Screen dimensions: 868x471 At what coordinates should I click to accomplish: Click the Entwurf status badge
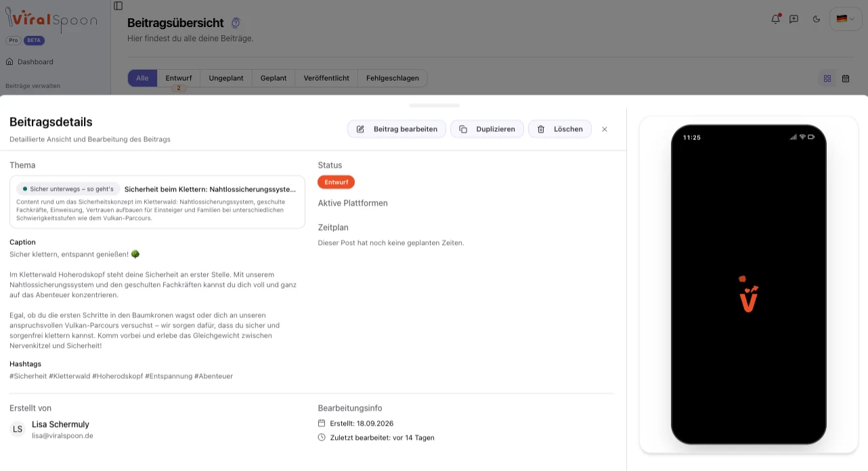click(x=336, y=182)
